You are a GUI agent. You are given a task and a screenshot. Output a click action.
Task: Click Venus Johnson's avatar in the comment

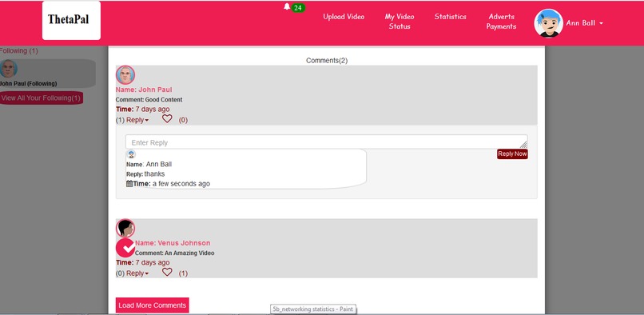125,228
